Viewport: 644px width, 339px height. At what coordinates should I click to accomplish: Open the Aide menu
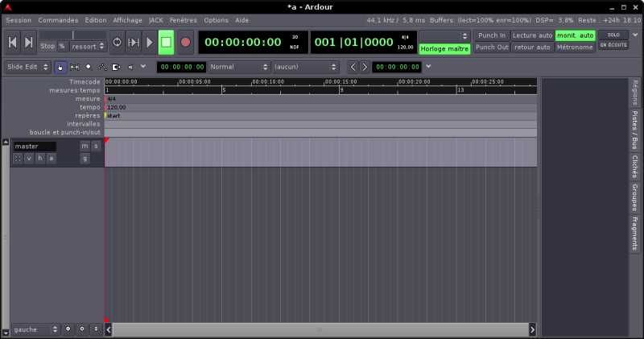[x=242, y=20]
